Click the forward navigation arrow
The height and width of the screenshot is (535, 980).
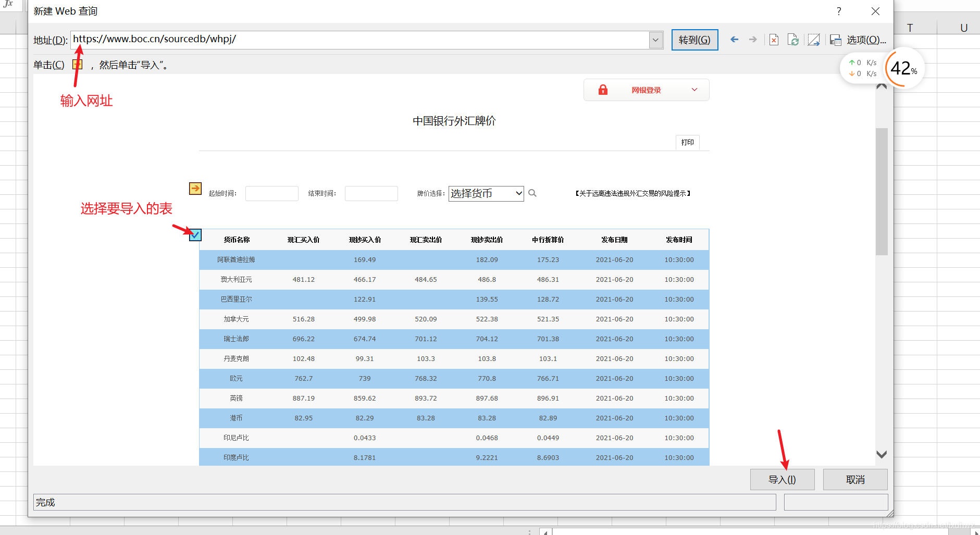(x=753, y=40)
